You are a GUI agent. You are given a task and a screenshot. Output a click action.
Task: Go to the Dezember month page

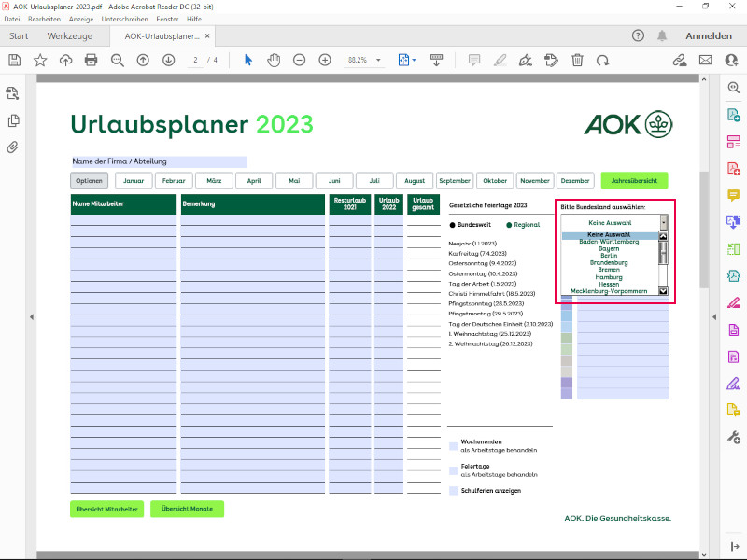(x=575, y=181)
